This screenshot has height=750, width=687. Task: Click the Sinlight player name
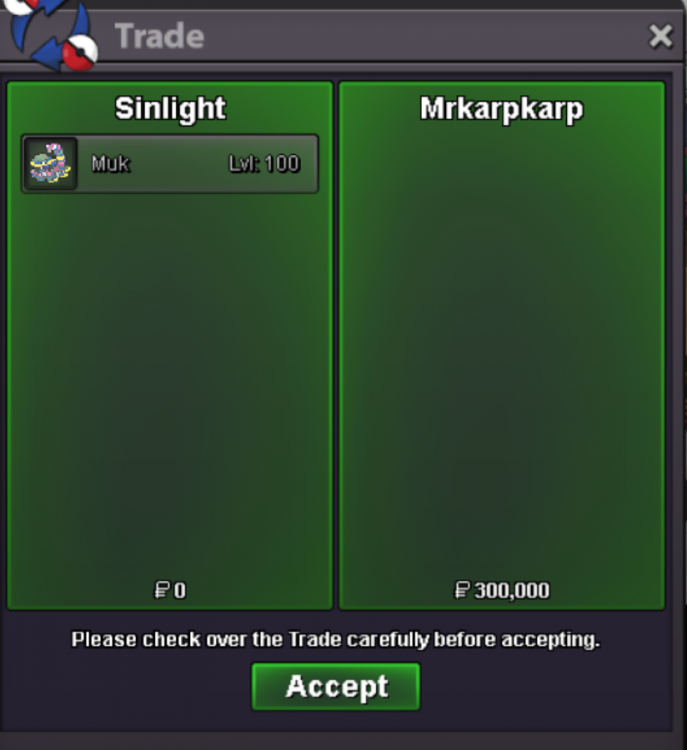click(x=170, y=109)
